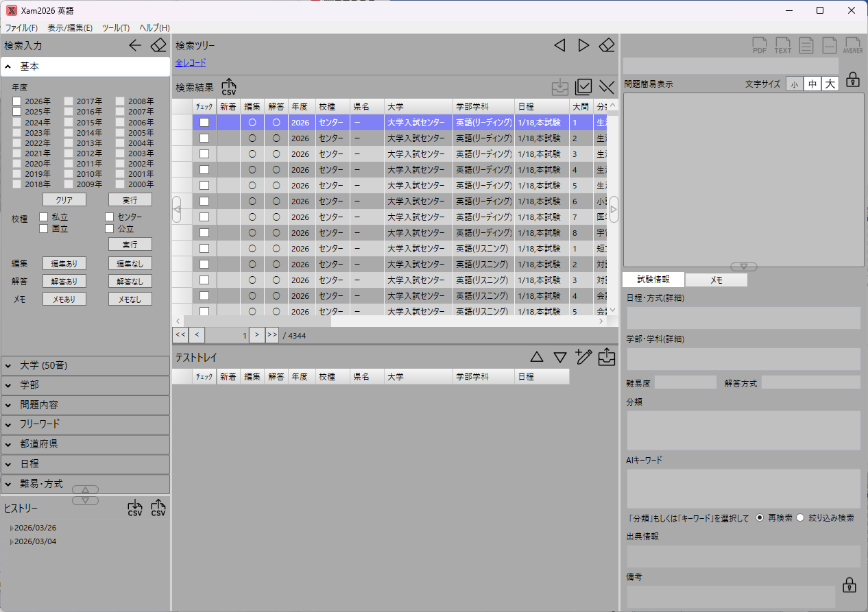Click the 編集あり filter button
The width and height of the screenshot is (868, 612).
[64, 263]
